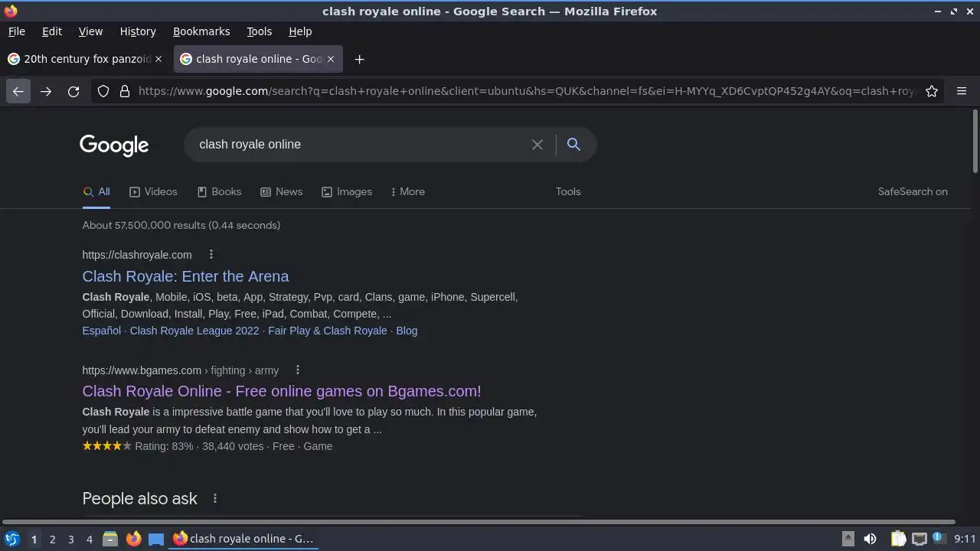Open the History menu

click(x=138, y=31)
